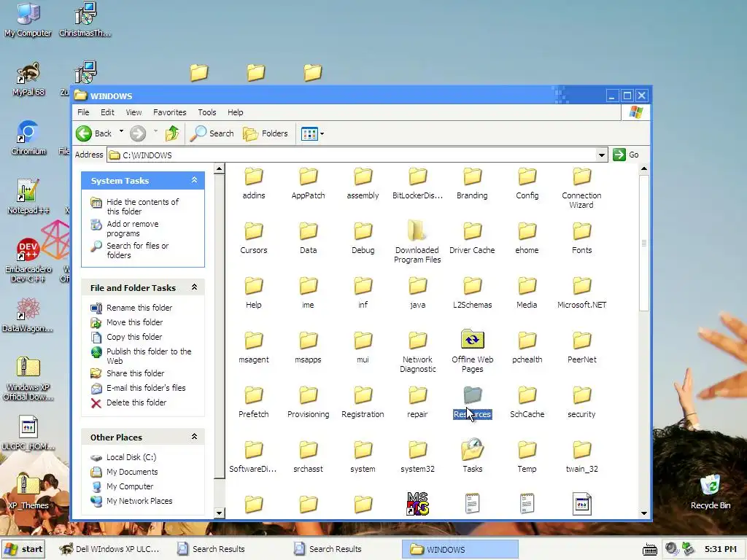This screenshot has height=560, width=747.
Task: Open the Tools menu
Action: pos(206,112)
